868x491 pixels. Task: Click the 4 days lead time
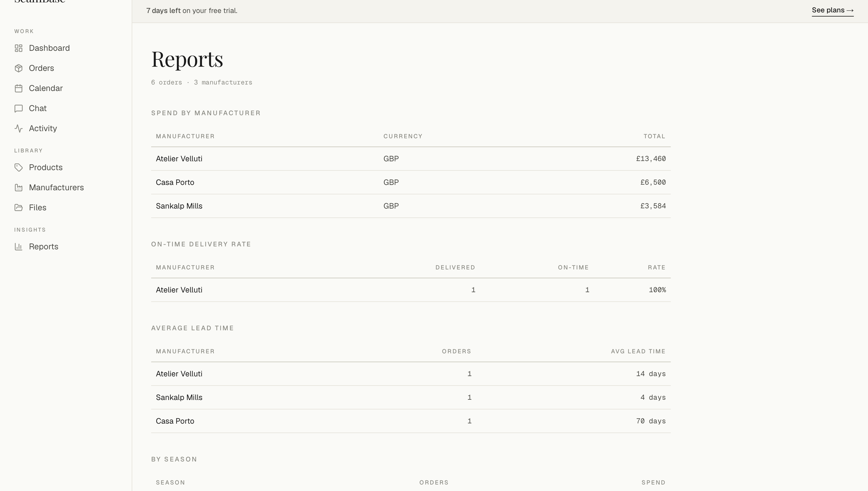[653, 398]
